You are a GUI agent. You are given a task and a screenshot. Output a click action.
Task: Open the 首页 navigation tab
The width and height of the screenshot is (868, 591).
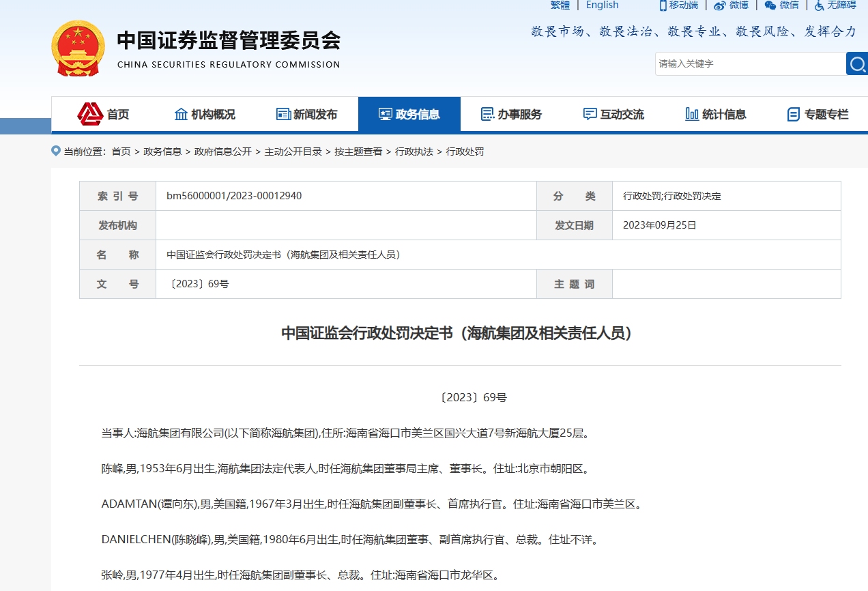102,114
